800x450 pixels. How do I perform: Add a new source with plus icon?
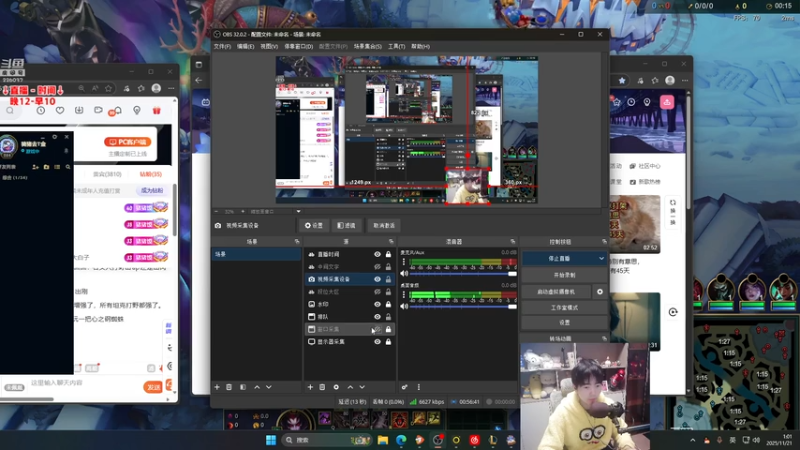pyautogui.click(x=310, y=387)
